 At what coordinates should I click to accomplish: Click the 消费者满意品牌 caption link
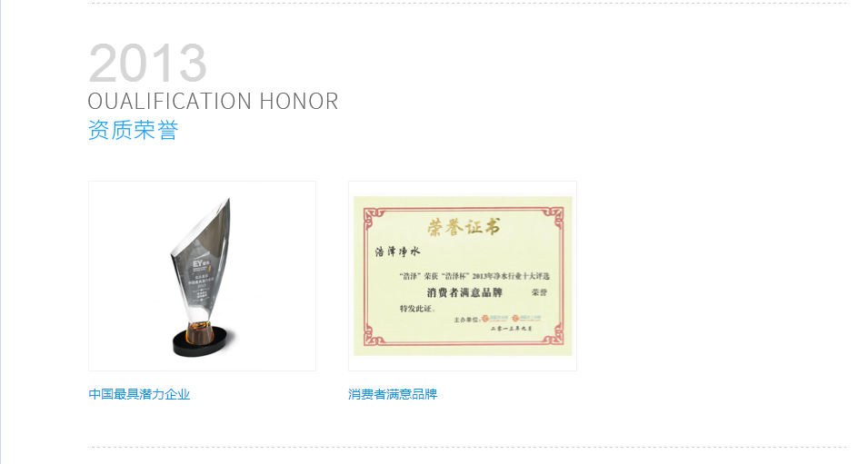click(x=393, y=394)
